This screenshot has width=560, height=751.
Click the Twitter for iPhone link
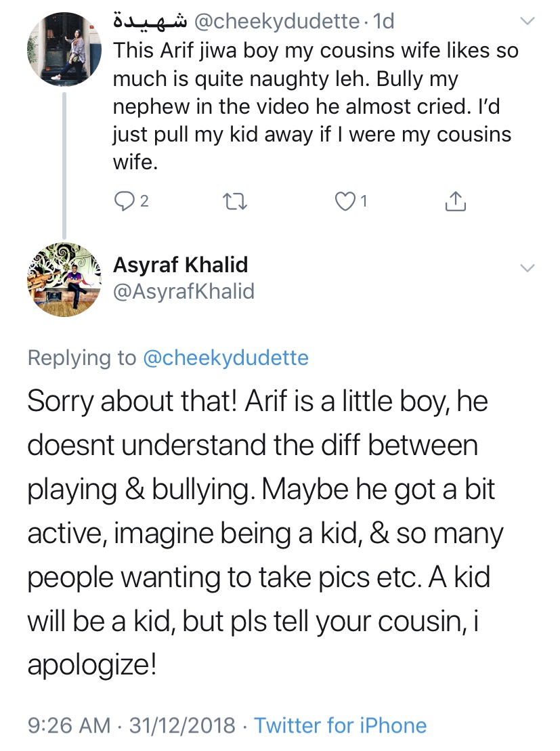pyautogui.click(x=340, y=726)
